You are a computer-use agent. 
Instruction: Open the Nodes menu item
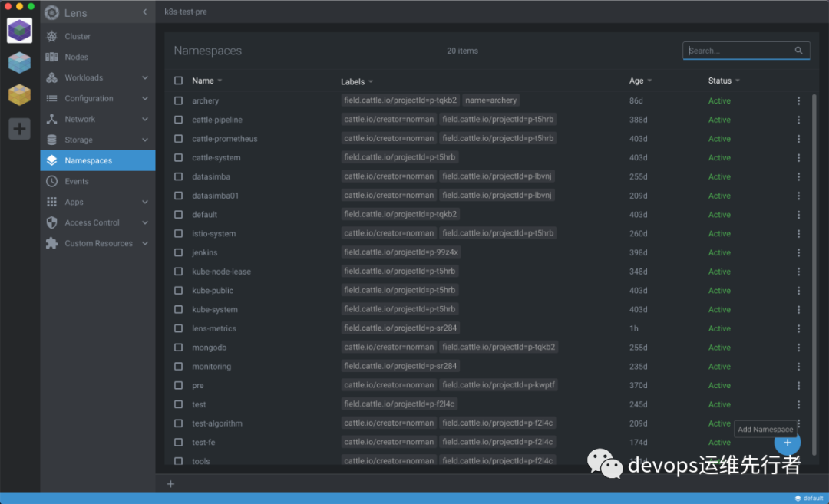coord(97,57)
